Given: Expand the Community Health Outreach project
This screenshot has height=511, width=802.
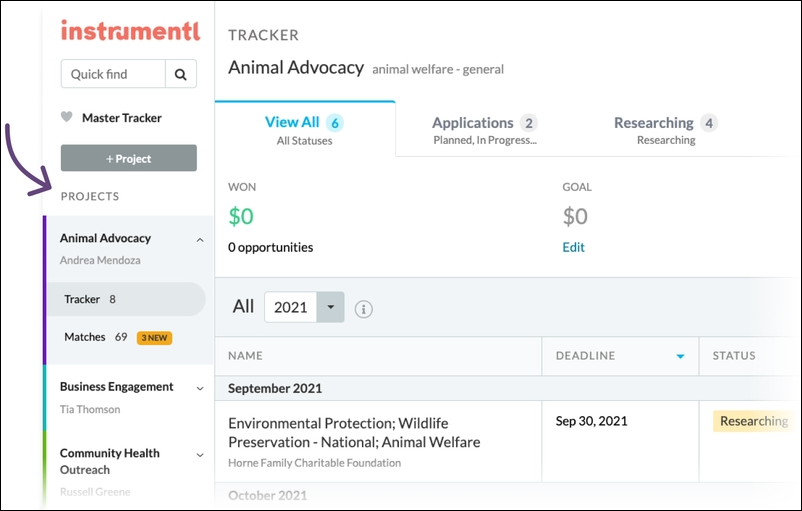Looking at the screenshot, I should click(x=200, y=455).
